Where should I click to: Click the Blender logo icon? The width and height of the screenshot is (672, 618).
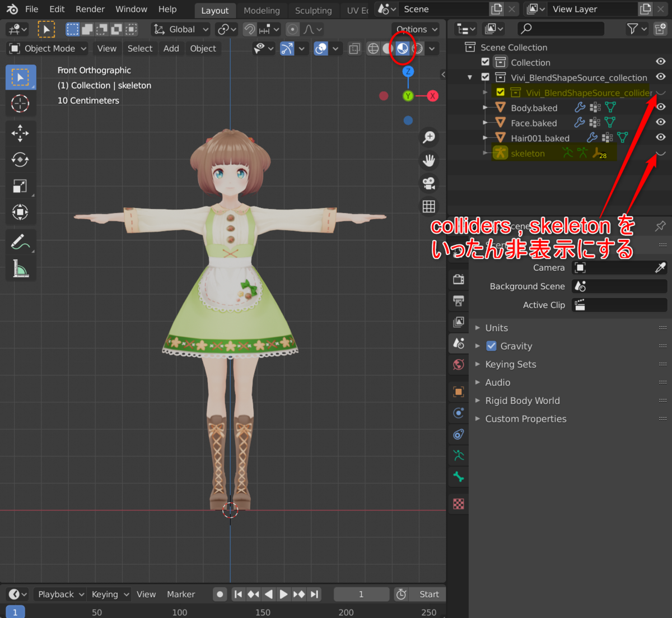pyautogui.click(x=12, y=10)
